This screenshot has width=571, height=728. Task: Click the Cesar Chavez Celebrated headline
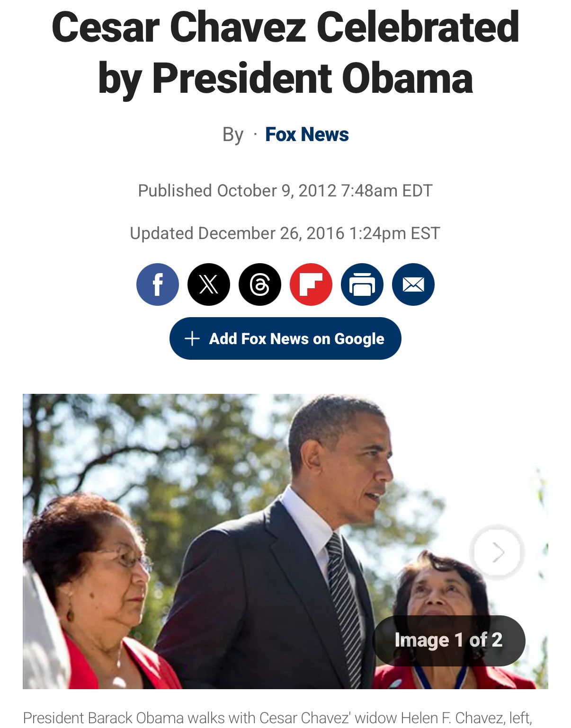[x=285, y=53]
